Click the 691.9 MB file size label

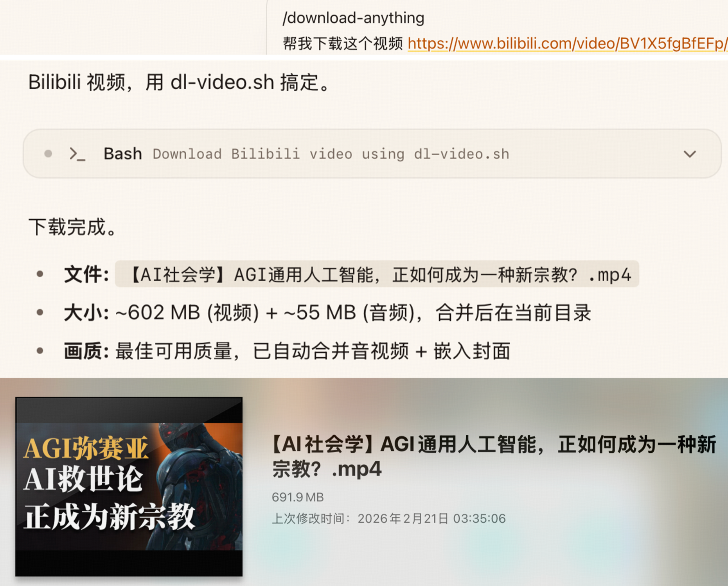pyautogui.click(x=298, y=497)
